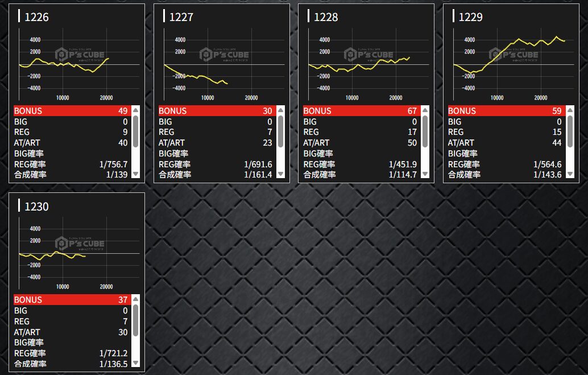Image resolution: width=588 pixels, height=375 pixels.
Task: Click scrollbar thumb in machine 1230 stats
Action: (x=136, y=320)
